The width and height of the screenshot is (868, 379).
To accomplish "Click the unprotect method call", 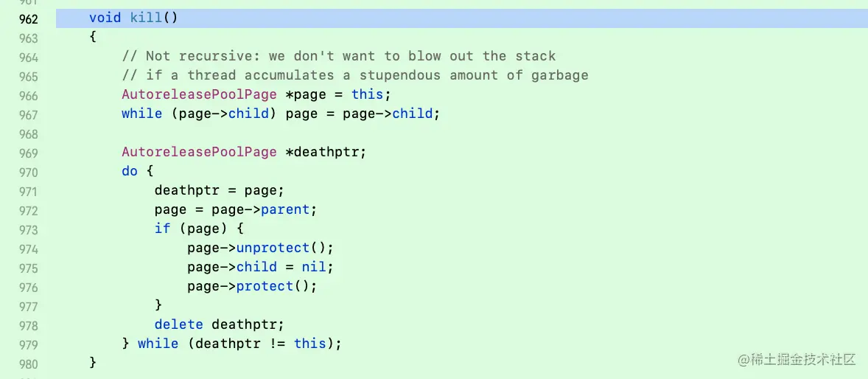I will pos(273,248).
